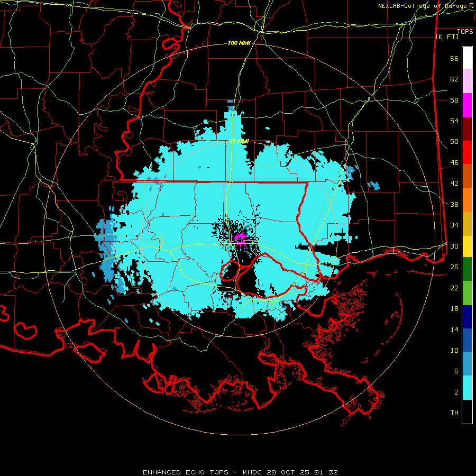Click the blue 10-14 kft legend swatch
The image size is (476, 476).
467,340
